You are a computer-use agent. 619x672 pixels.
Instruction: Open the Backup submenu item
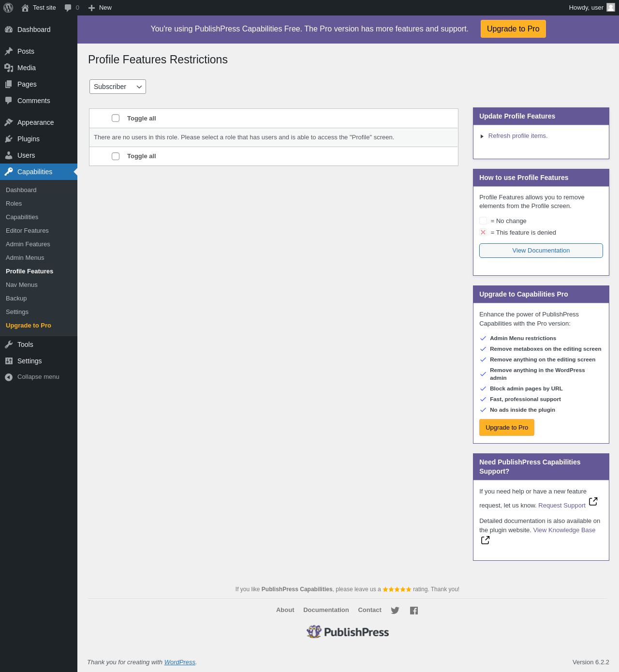(16, 299)
